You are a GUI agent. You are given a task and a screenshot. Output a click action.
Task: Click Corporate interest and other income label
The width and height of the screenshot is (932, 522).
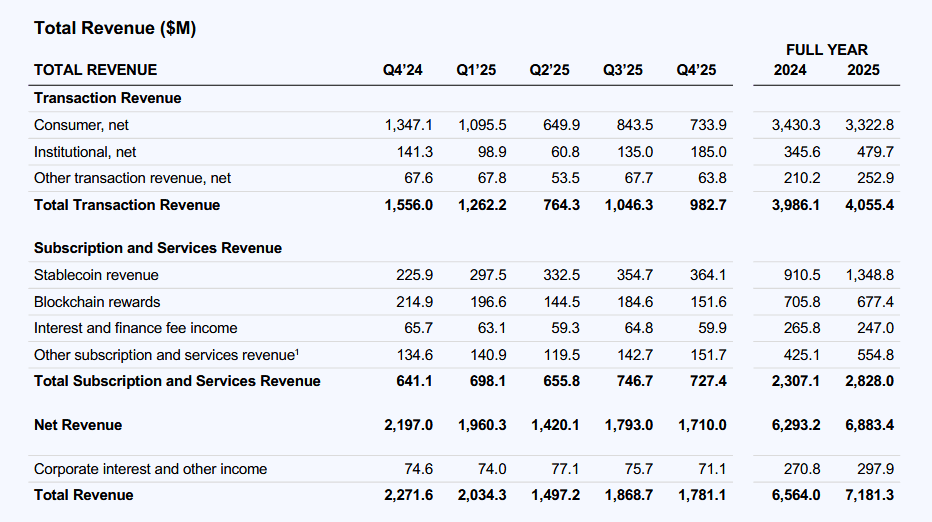pyautogui.click(x=150, y=469)
